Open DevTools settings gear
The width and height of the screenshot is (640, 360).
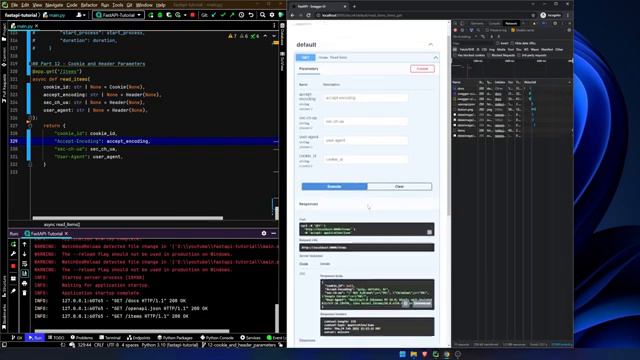555,23
